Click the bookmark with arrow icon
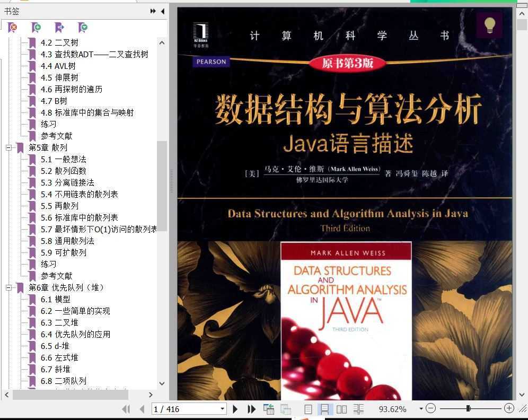 [59, 27]
